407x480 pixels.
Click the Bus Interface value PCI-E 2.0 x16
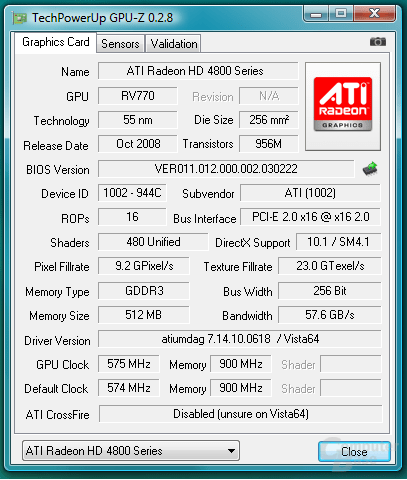click(x=310, y=217)
